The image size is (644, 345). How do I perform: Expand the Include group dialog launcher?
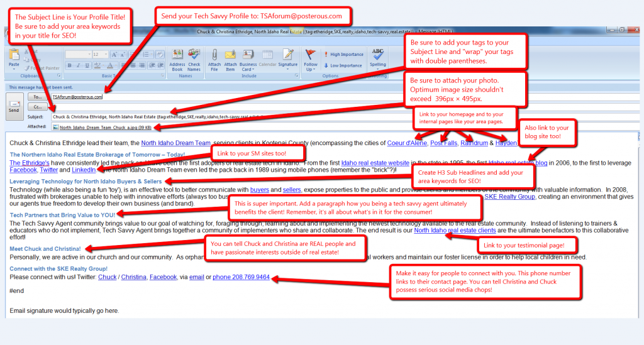tap(297, 75)
